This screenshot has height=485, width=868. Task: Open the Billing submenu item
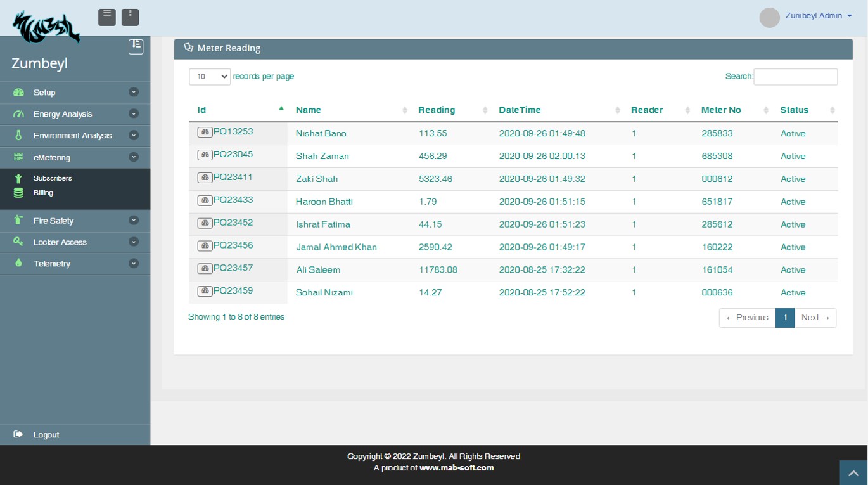(43, 193)
